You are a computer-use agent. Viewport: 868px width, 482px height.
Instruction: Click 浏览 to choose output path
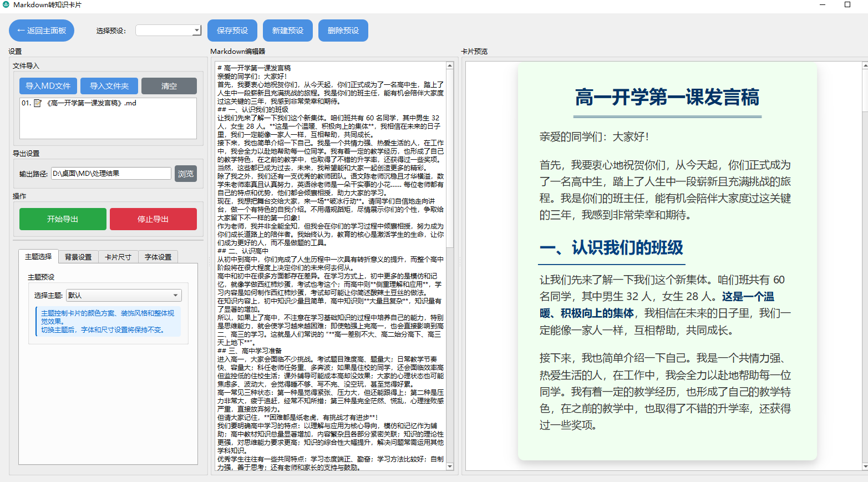pyautogui.click(x=186, y=174)
